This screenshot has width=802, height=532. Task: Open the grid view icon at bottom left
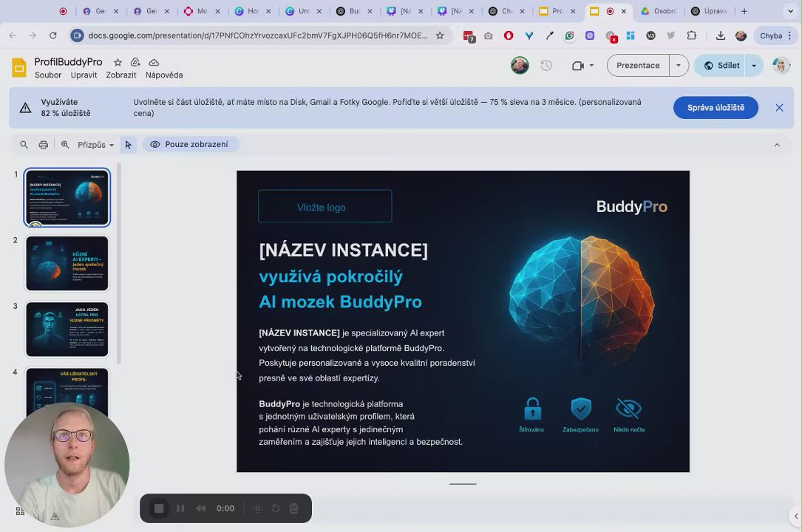tap(20, 511)
